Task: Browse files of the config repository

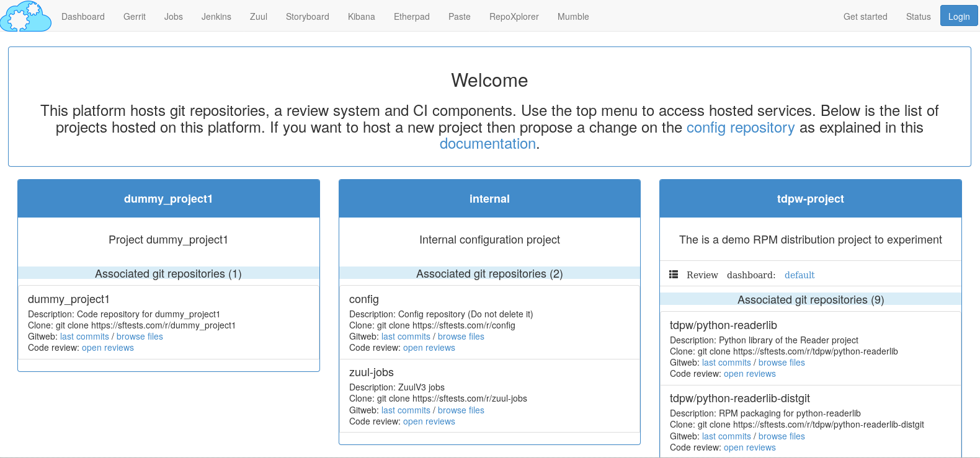Action: tap(461, 337)
